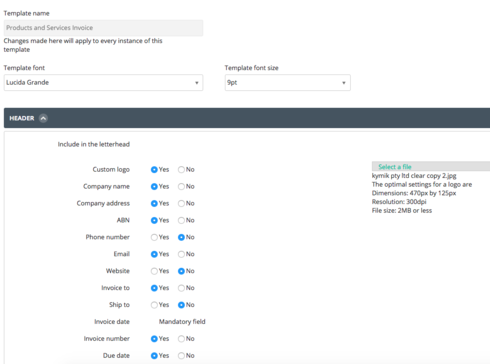Click the 'Mandatory field' text
This screenshot has height=364, width=490.
point(182,322)
